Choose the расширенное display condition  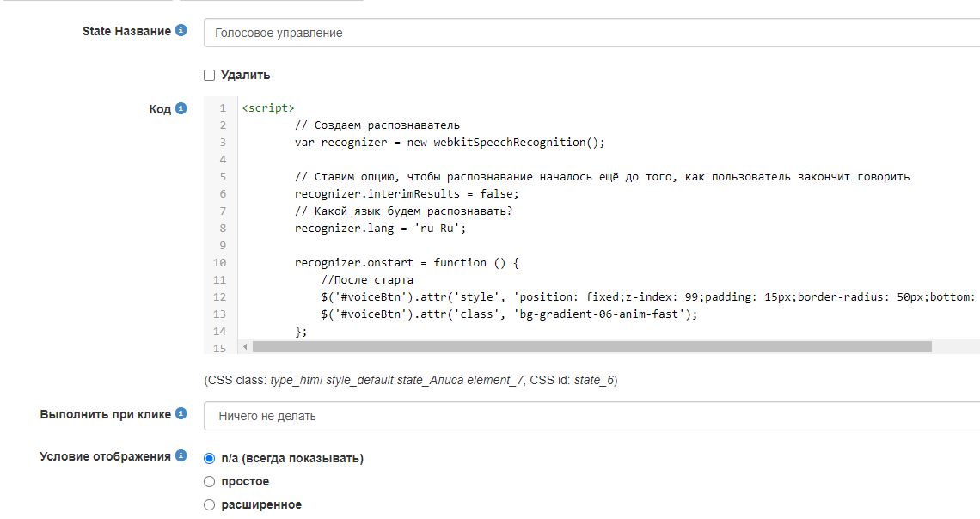pyautogui.click(x=210, y=504)
